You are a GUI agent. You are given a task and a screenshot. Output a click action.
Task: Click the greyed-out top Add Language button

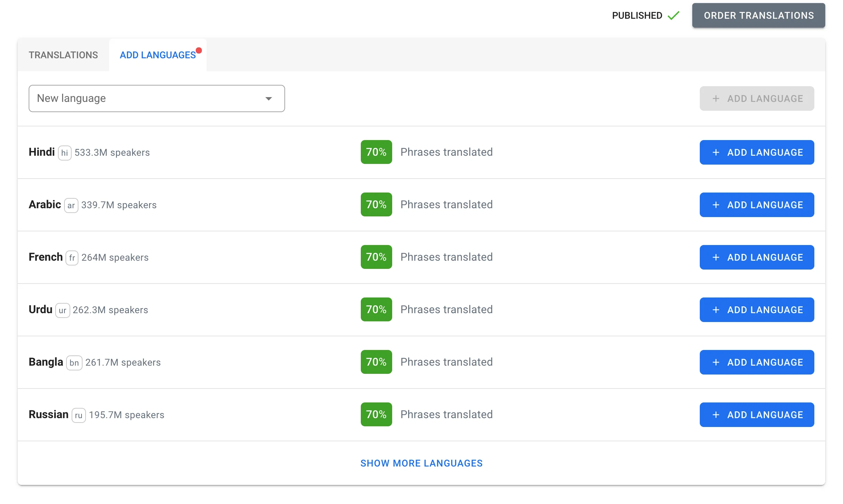click(x=757, y=98)
